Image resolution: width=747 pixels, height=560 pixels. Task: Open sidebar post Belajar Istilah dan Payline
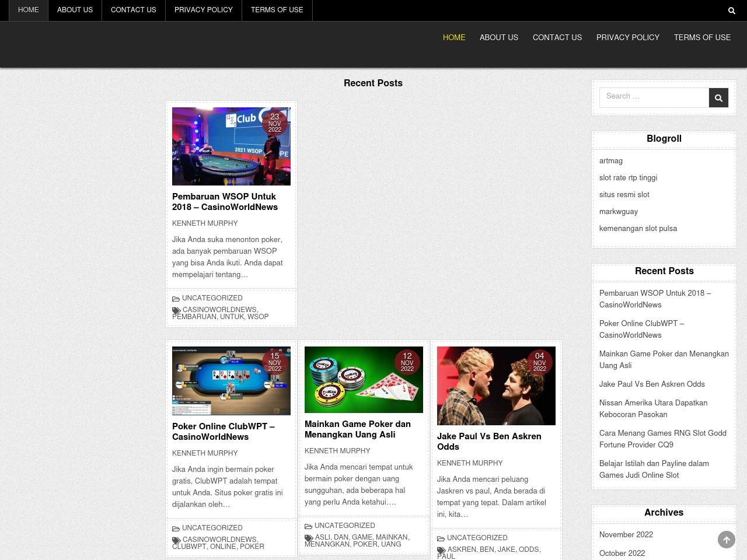coord(654,470)
